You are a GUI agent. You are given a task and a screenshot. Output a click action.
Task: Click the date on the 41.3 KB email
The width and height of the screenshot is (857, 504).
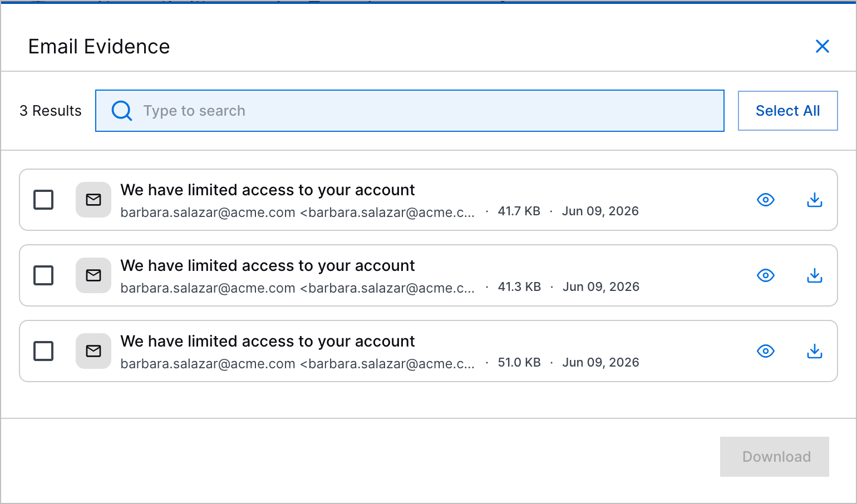601,287
